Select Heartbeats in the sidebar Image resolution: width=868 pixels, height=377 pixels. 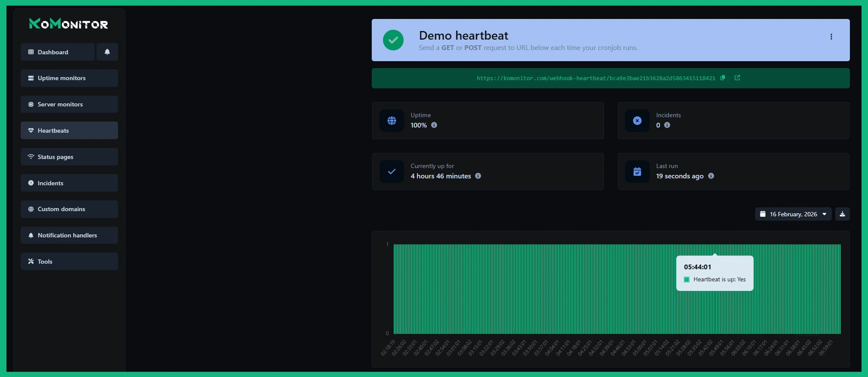click(69, 131)
